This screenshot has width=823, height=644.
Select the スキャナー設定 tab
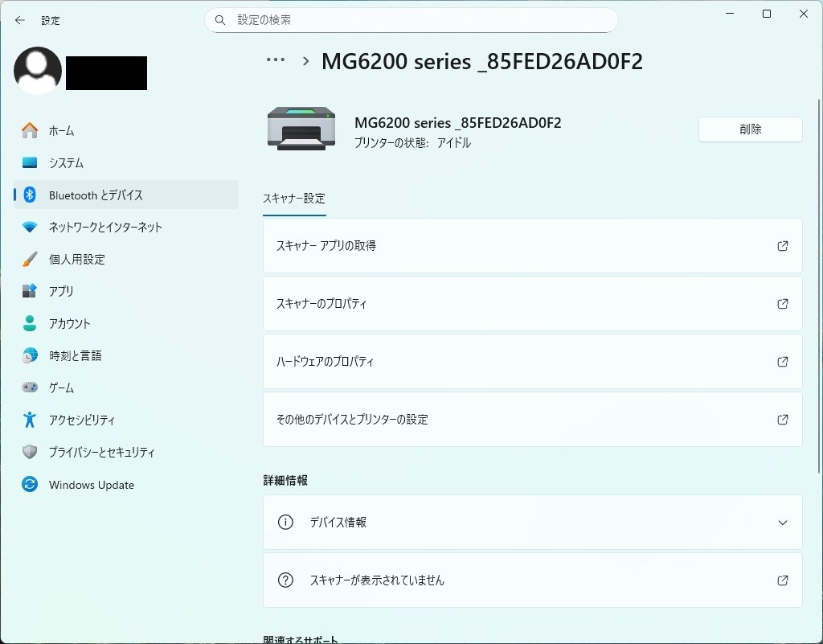click(x=294, y=199)
